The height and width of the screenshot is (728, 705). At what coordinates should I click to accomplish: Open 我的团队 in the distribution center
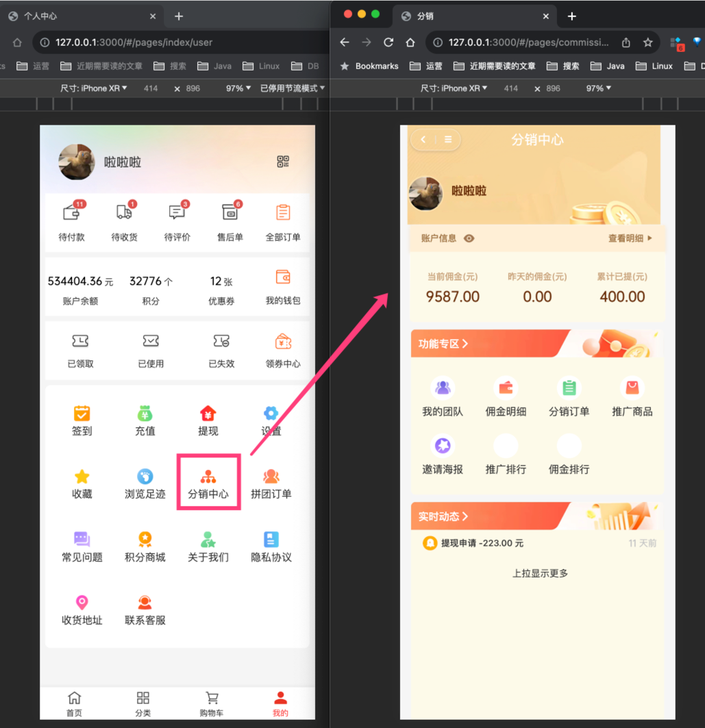pyautogui.click(x=442, y=395)
